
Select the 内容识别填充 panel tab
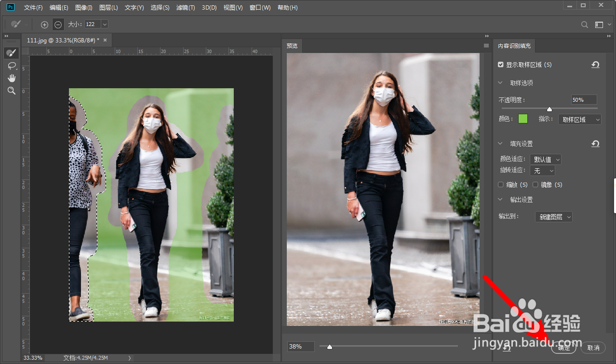click(x=514, y=46)
